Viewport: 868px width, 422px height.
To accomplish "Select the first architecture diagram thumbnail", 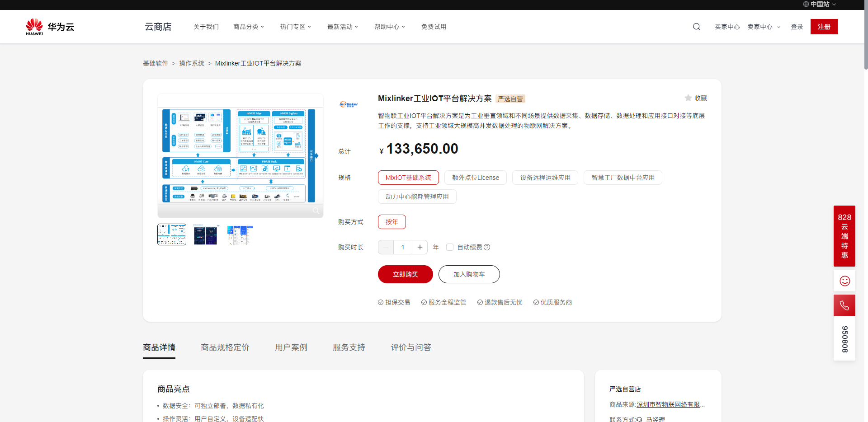I will [x=172, y=234].
